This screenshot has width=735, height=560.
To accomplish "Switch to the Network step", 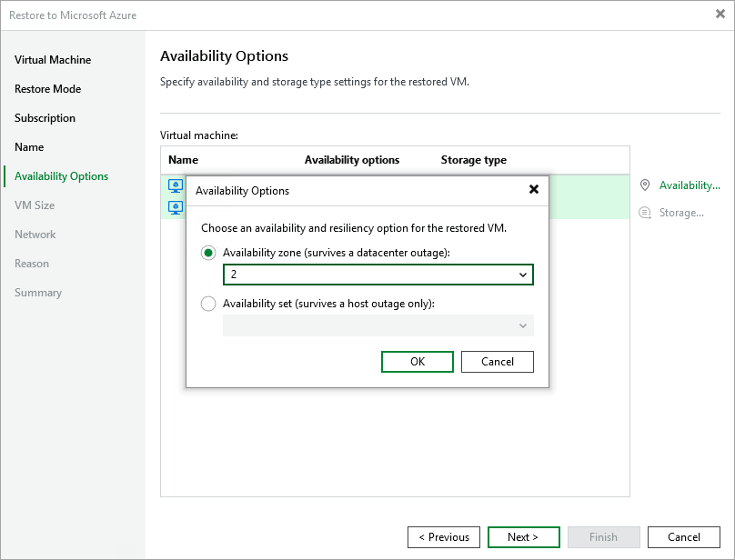I will pos(35,234).
